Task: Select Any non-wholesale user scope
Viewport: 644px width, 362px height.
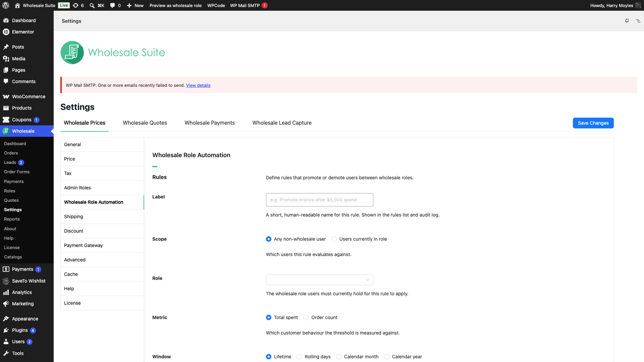Action: [x=269, y=239]
